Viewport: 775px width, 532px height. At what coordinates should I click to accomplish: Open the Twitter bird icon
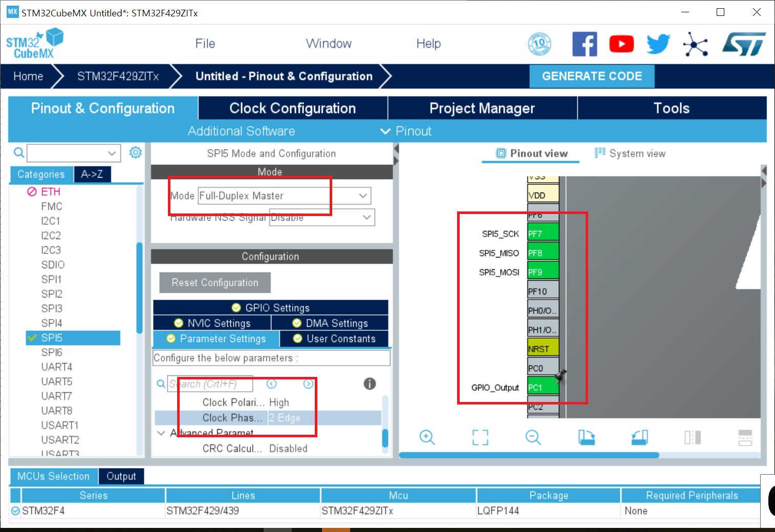click(658, 44)
